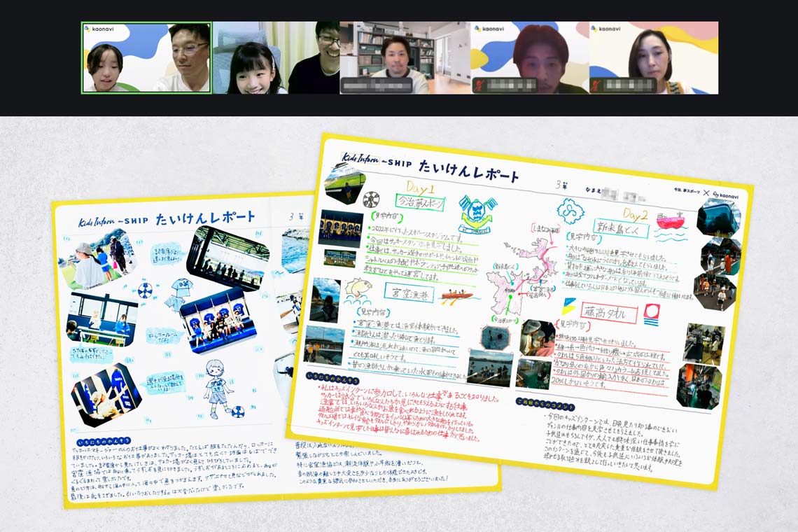Click the soccer ball by the cartoon boy's feet
This screenshot has width=798, height=532.
click(x=238, y=411)
